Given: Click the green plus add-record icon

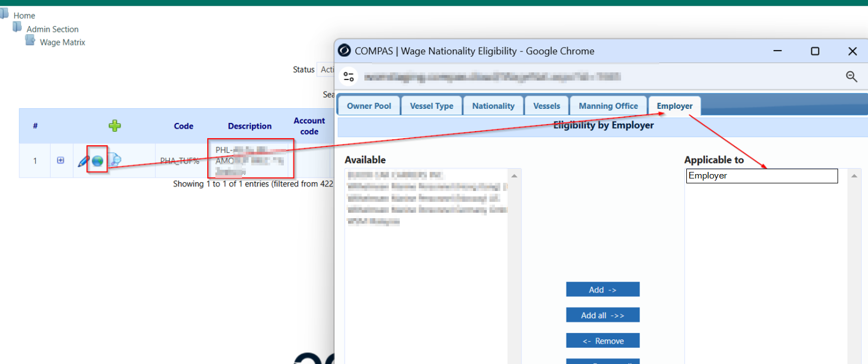Looking at the screenshot, I should pyautogui.click(x=115, y=126).
